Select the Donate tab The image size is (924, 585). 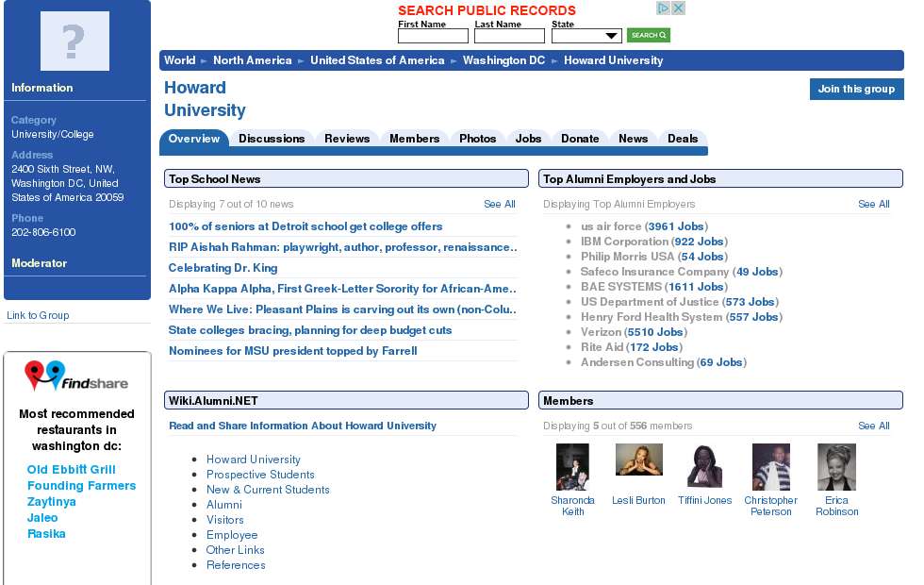pos(580,139)
